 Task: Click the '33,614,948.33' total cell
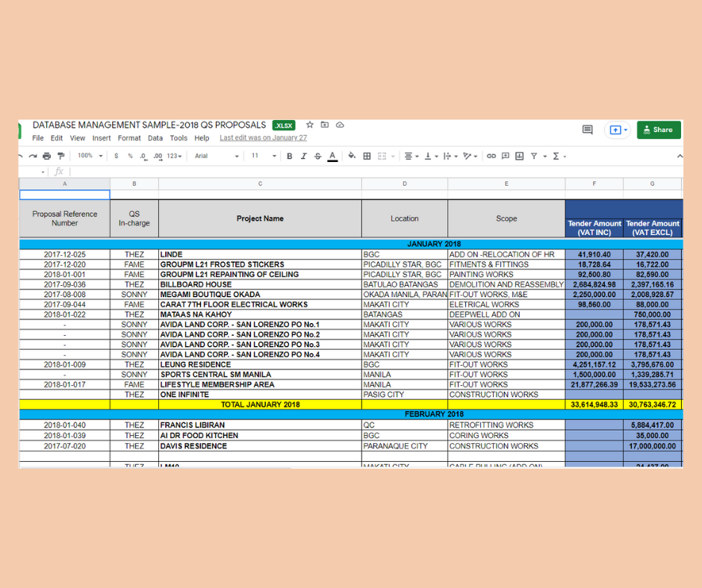click(594, 404)
